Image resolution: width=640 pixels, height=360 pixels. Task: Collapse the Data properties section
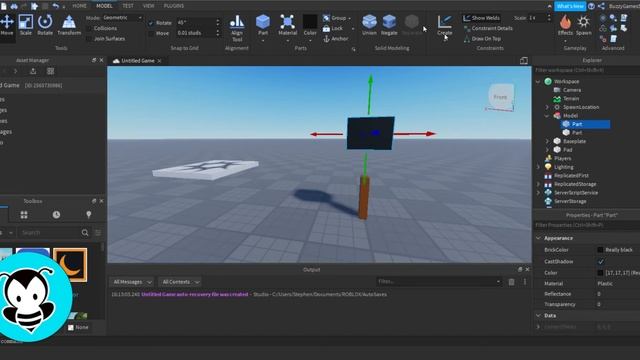pyautogui.click(x=538, y=316)
